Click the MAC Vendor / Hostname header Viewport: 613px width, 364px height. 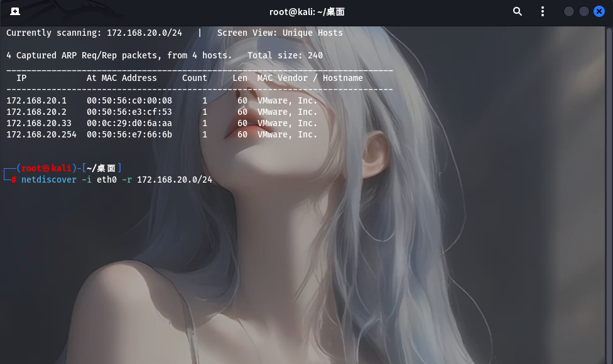[310, 78]
